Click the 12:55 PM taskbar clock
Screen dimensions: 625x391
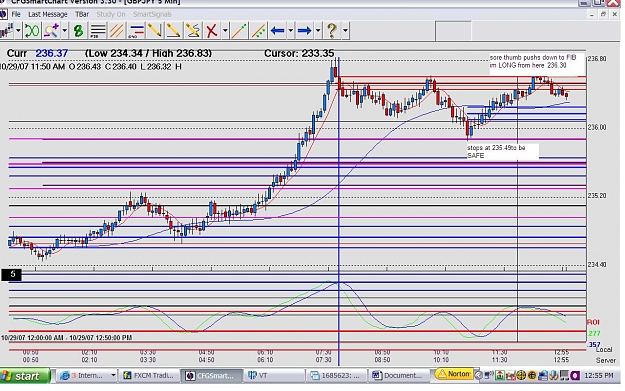[599, 375]
